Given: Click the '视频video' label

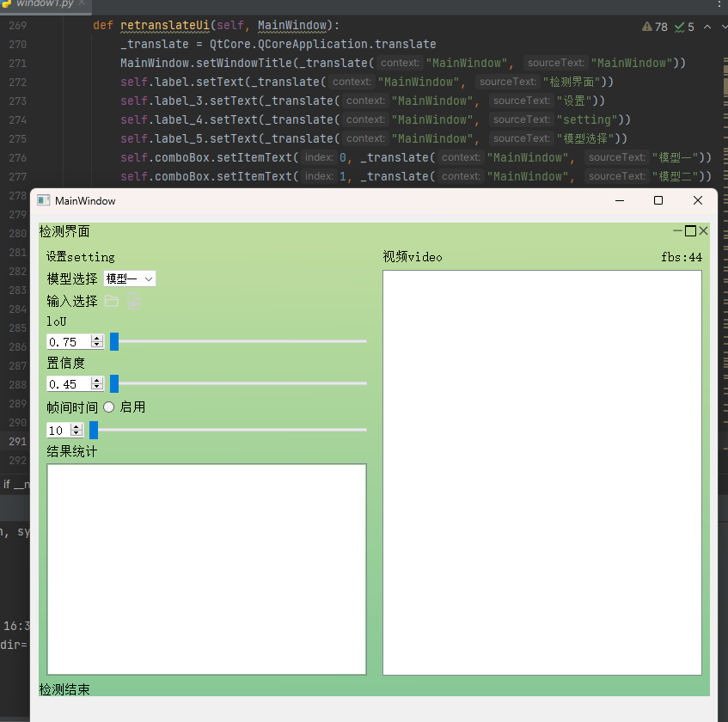Looking at the screenshot, I should pos(413,257).
